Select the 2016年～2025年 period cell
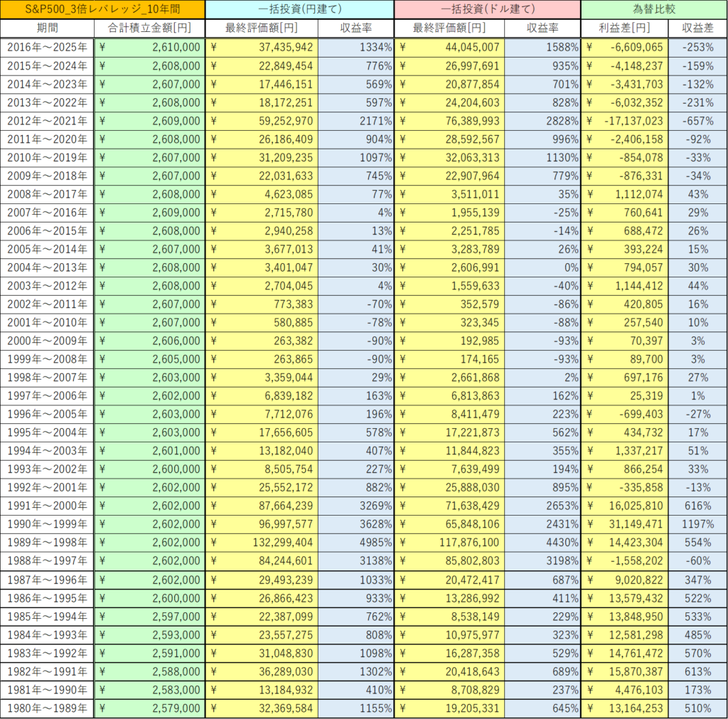The image size is (728, 719). pos(47,47)
